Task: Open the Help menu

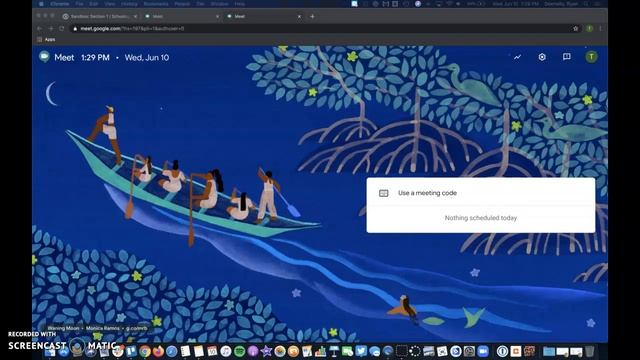Action: point(240,4)
